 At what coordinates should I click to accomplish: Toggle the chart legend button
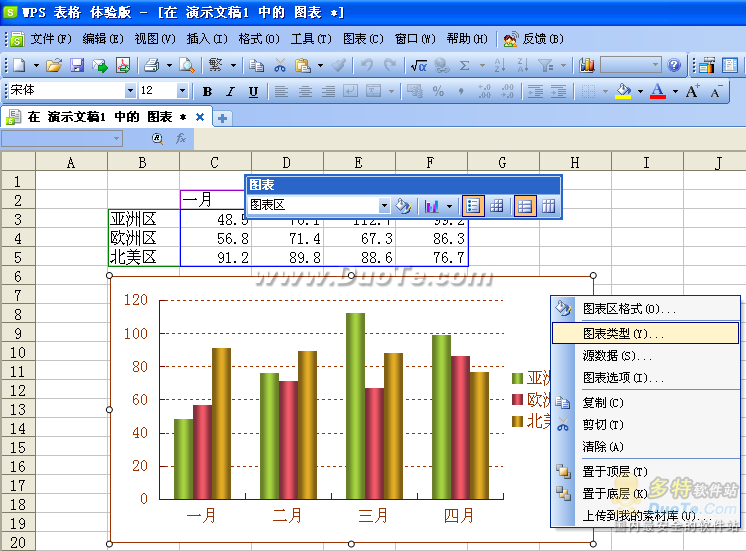point(474,206)
